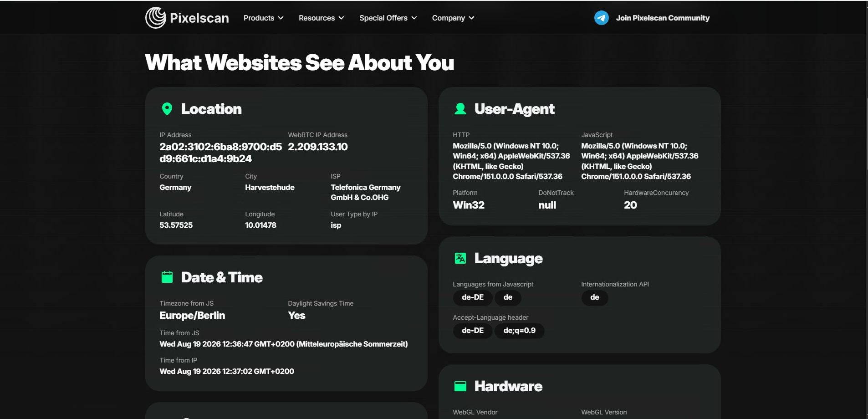The image size is (868, 419).
Task: Click the Pixelscan brand name
Action: (x=199, y=18)
